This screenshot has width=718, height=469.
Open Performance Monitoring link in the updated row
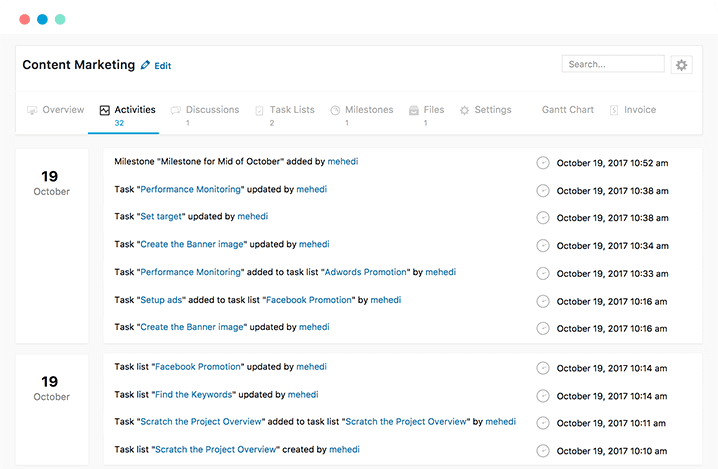(x=190, y=189)
